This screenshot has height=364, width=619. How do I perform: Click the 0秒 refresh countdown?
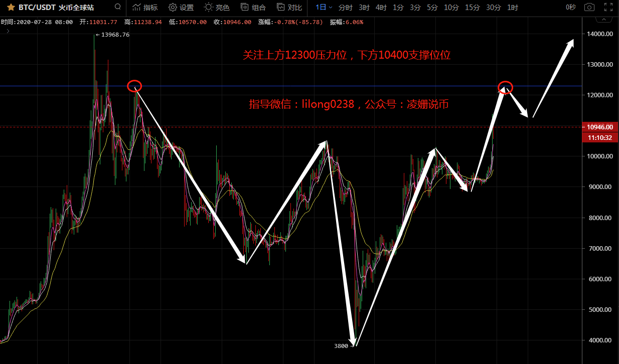[571, 8]
